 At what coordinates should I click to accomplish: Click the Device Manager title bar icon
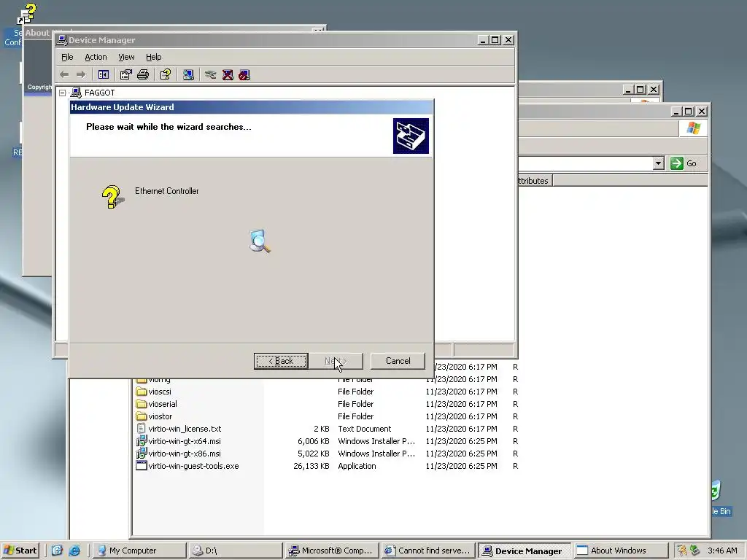click(61, 40)
